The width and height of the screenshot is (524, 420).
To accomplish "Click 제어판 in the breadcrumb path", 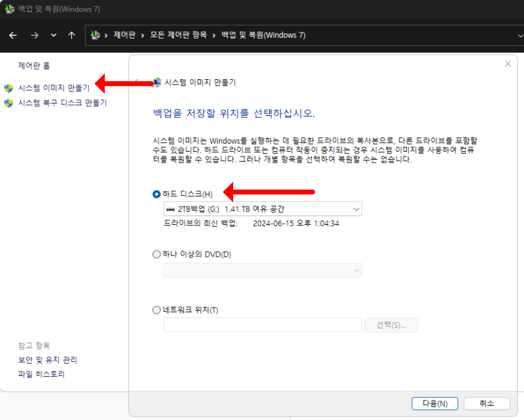I will point(124,35).
